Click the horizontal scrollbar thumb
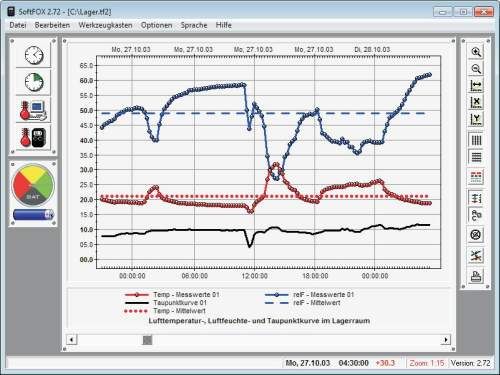The image size is (500, 375). (147, 340)
